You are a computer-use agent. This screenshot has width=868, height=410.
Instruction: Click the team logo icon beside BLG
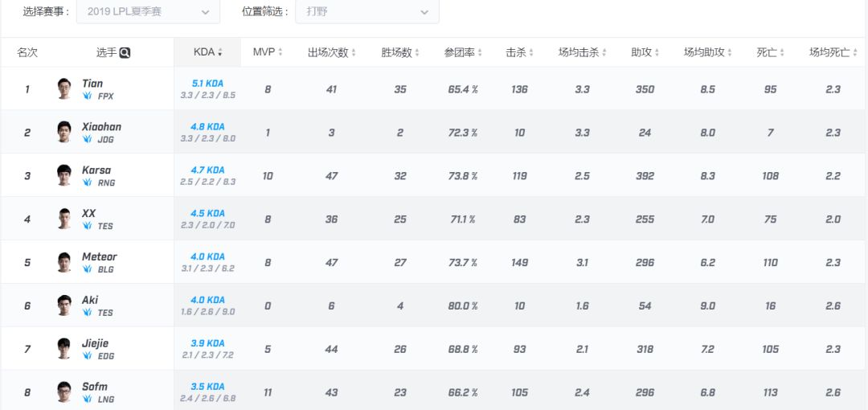87,269
